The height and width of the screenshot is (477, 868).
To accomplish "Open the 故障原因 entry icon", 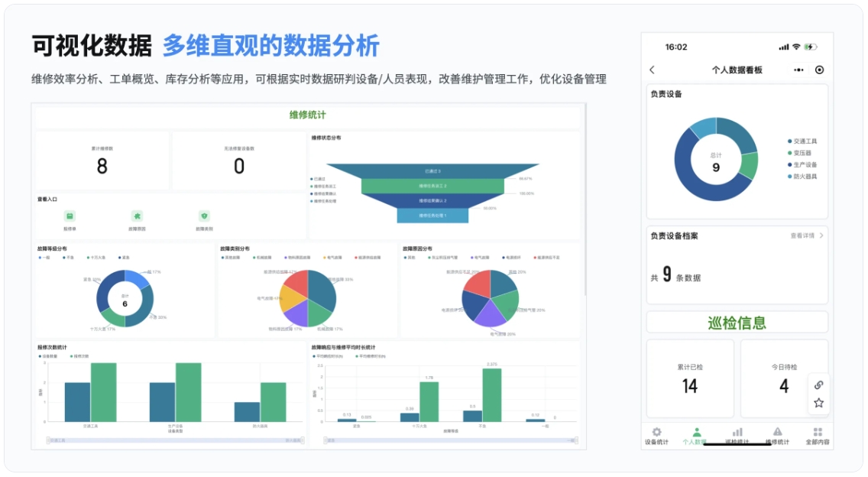I will (138, 216).
